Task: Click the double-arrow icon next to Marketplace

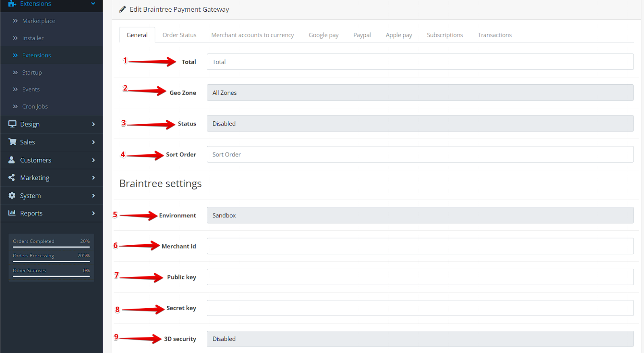Action: click(x=15, y=21)
